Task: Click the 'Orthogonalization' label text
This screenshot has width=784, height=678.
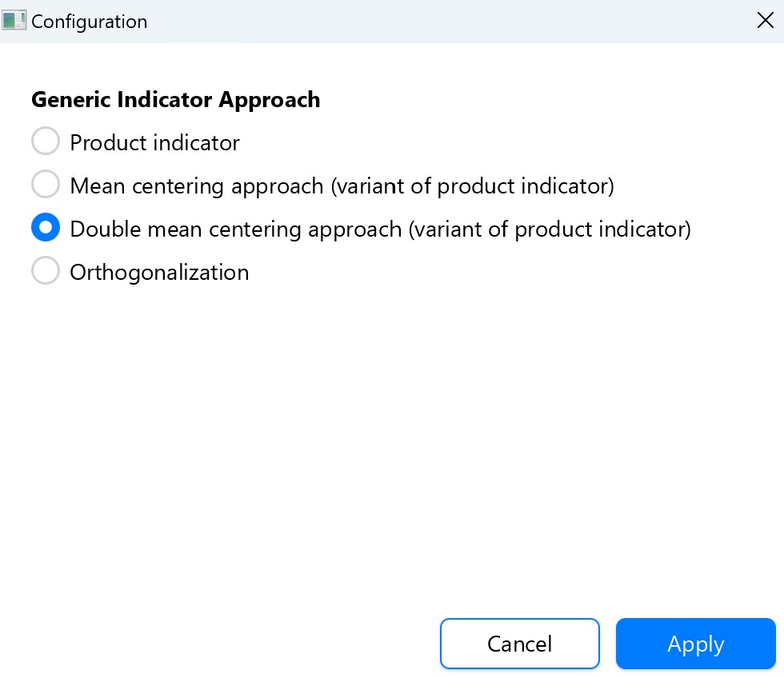Action: [159, 273]
